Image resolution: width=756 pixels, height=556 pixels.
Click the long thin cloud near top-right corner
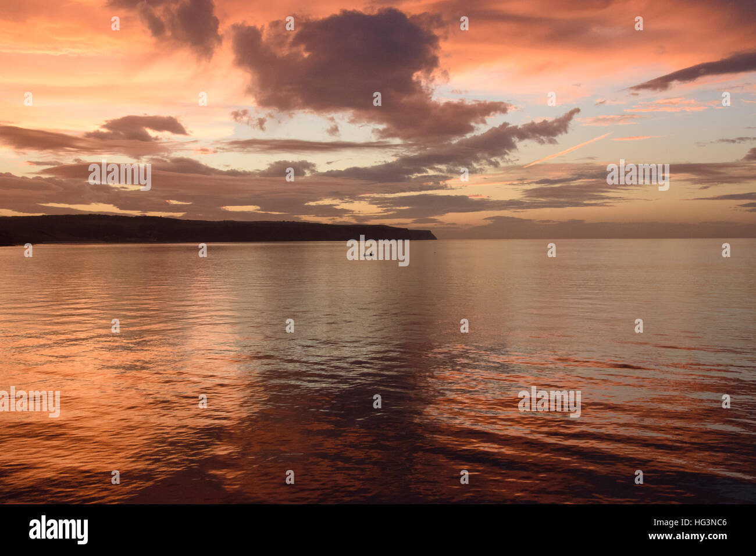coord(693,72)
